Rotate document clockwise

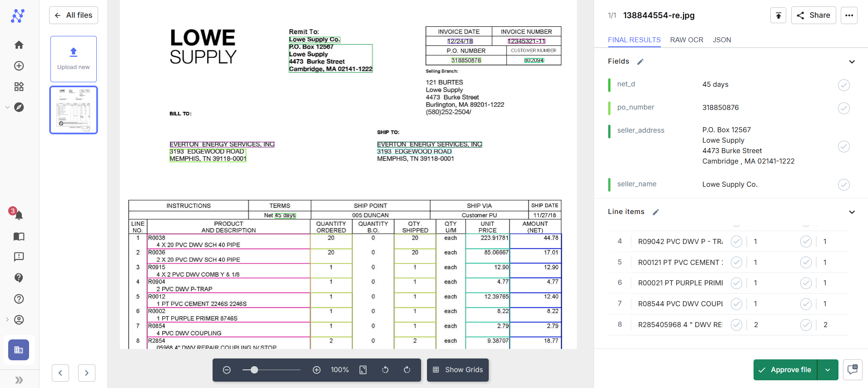tap(407, 370)
